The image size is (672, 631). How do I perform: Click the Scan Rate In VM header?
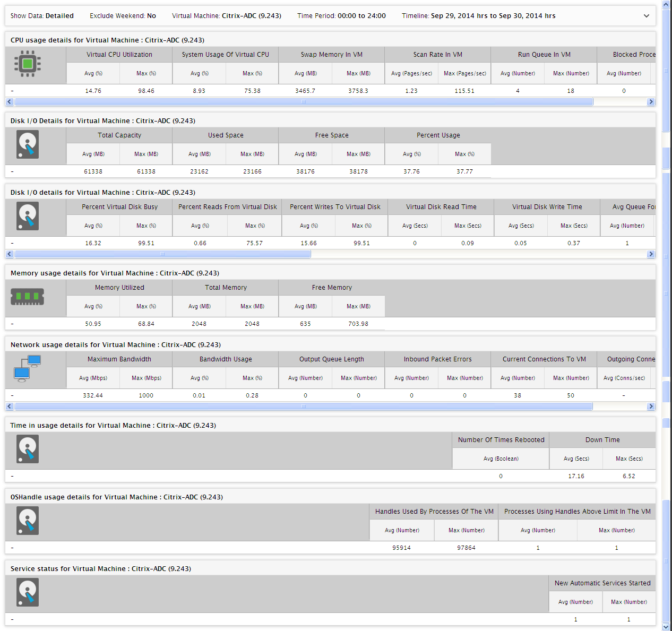438,55
